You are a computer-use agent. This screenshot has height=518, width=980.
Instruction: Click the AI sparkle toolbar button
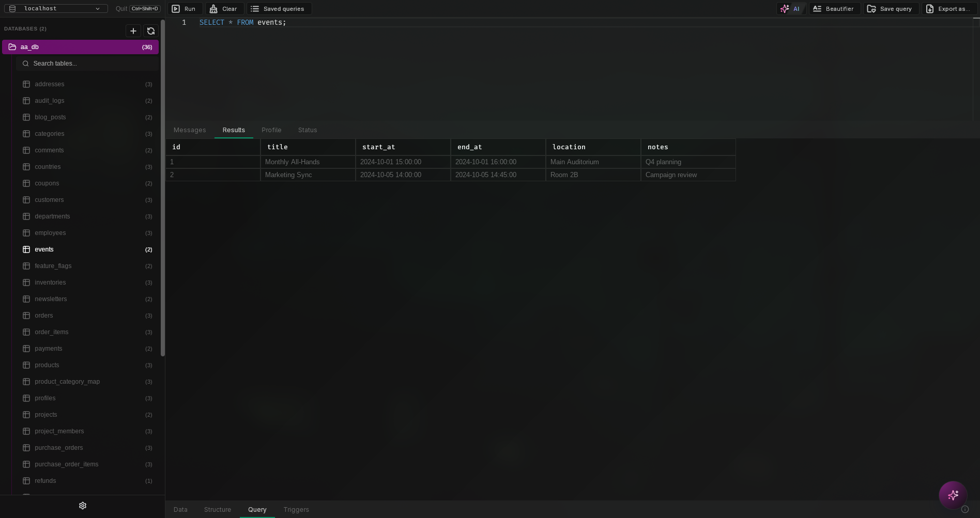click(790, 9)
